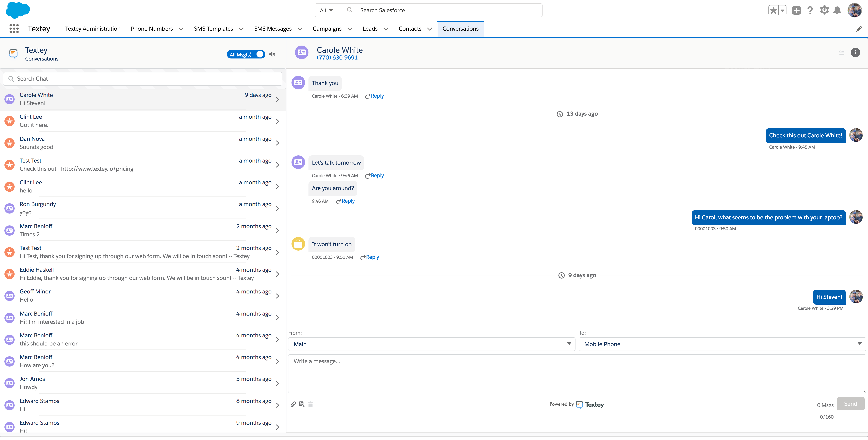Click the Search Salesforce input field
Image resolution: width=868 pixels, height=440 pixels.
440,10
